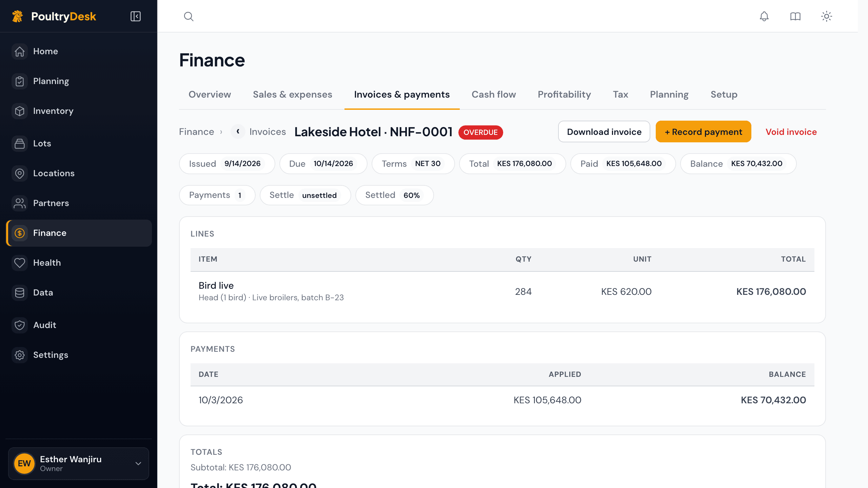Click the EW user avatar
The width and height of the screenshot is (868, 488).
[24, 463]
